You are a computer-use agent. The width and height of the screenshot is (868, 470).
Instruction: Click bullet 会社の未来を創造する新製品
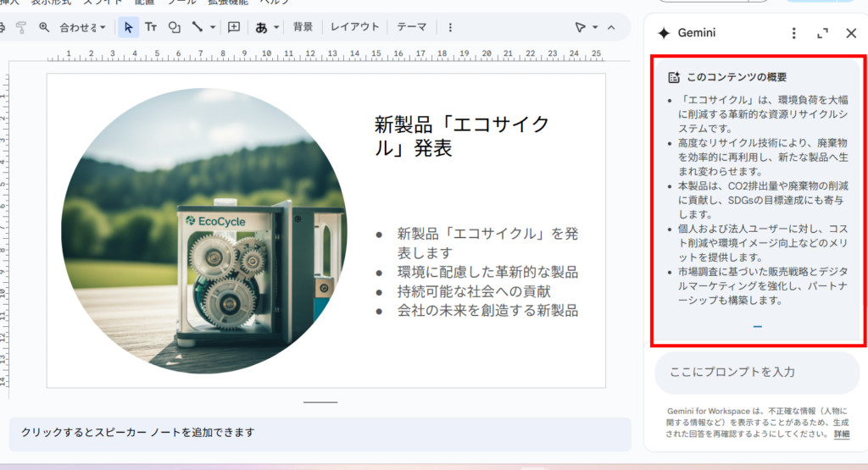[487, 311]
